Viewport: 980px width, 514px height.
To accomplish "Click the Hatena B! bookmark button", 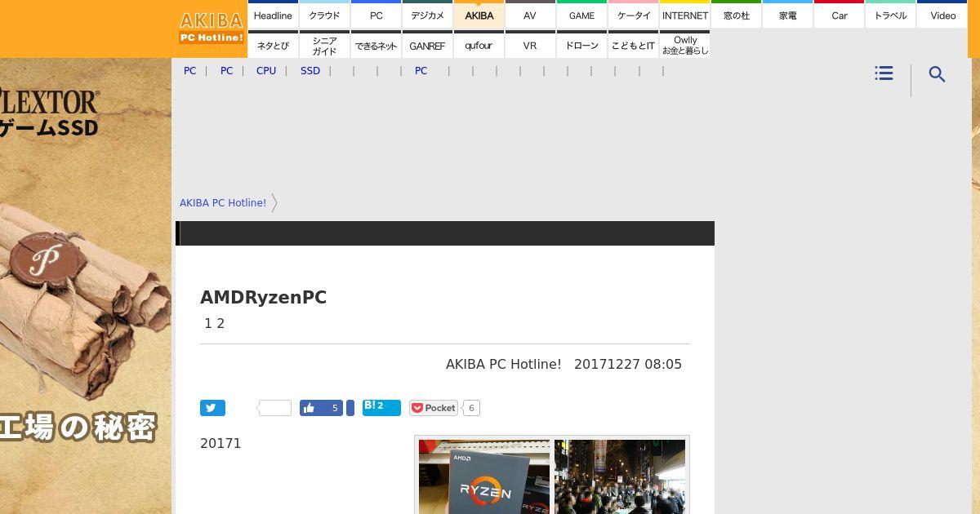I will click(x=381, y=407).
